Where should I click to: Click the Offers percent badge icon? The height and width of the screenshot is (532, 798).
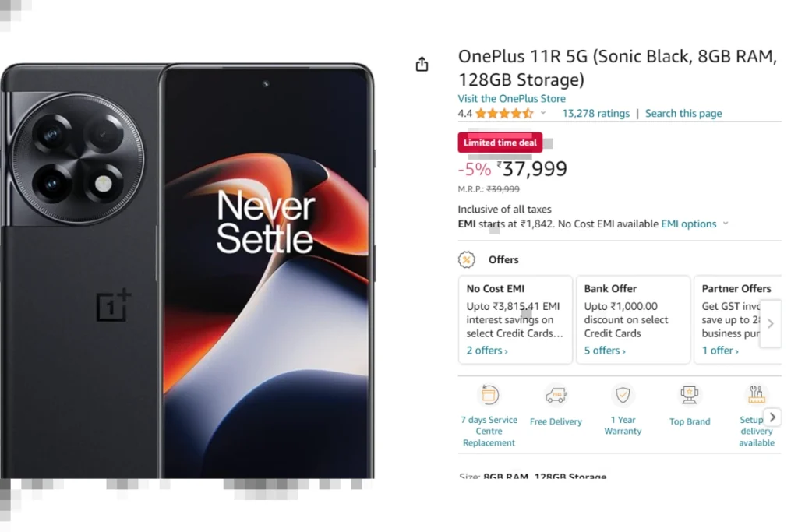coord(466,260)
